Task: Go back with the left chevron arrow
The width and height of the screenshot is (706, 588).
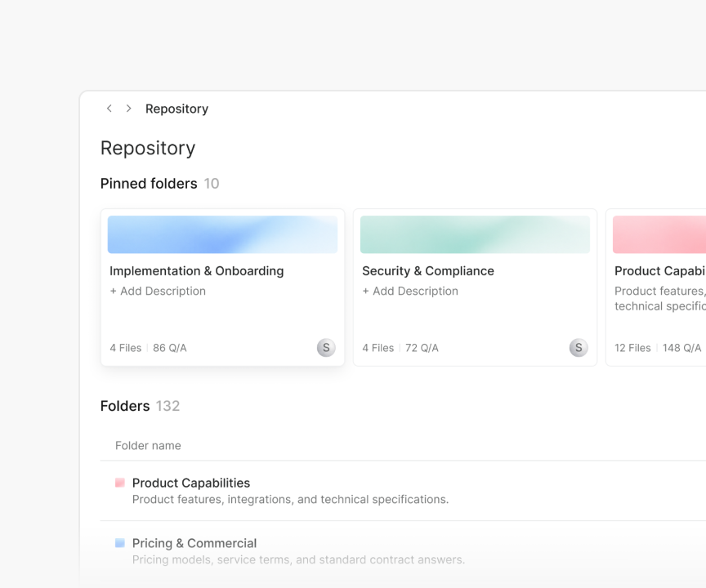Action: (109, 109)
